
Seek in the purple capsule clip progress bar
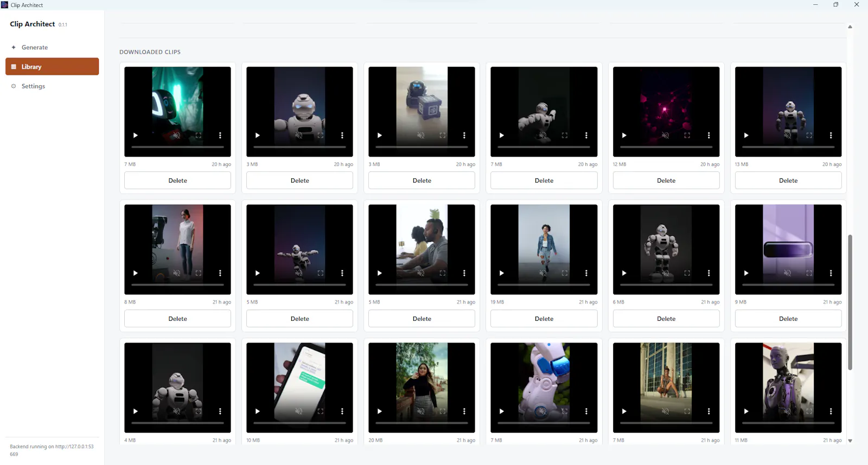click(x=788, y=285)
